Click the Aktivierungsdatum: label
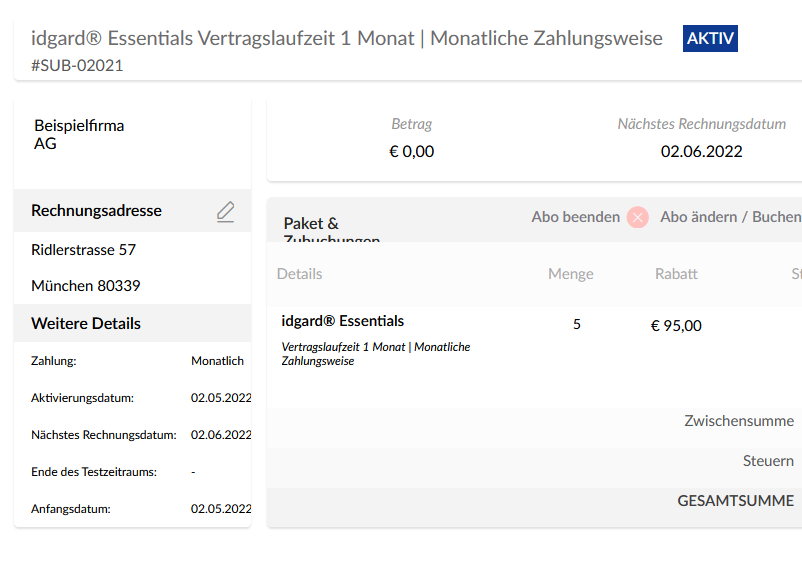 pyautogui.click(x=82, y=398)
